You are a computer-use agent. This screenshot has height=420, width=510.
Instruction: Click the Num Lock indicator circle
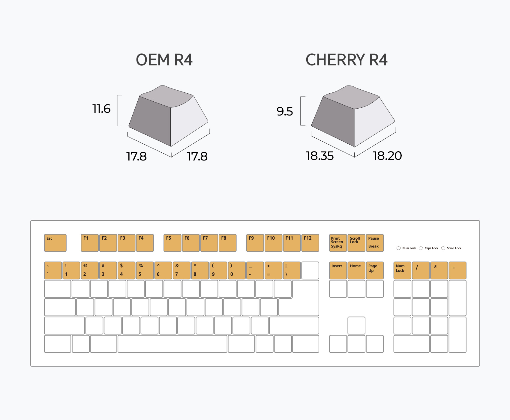point(399,248)
